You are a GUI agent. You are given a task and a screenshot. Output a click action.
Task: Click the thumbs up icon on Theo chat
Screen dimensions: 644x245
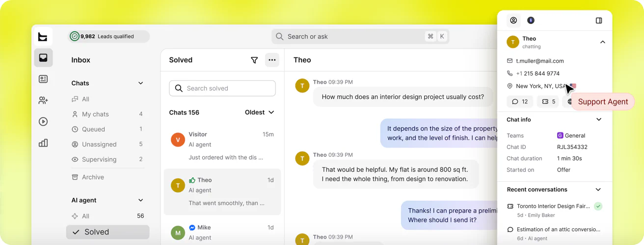pyautogui.click(x=192, y=180)
